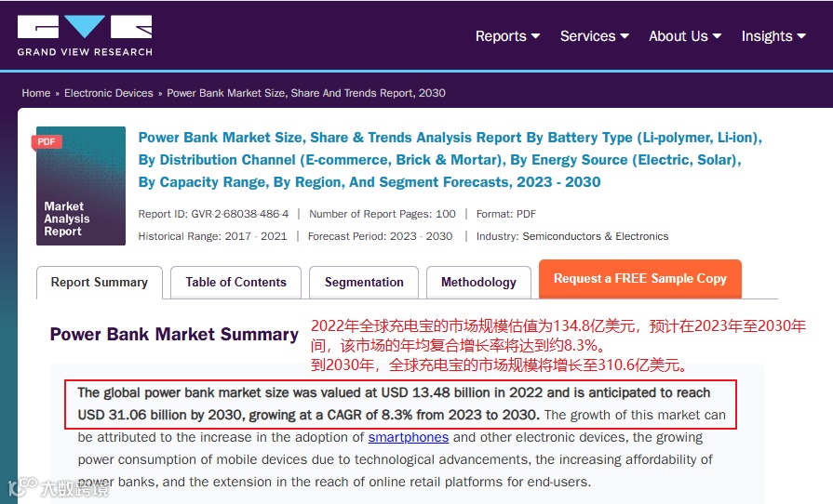Open the Reports dropdown menu
Viewport: 833px width, 504px height.
click(507, 36)
